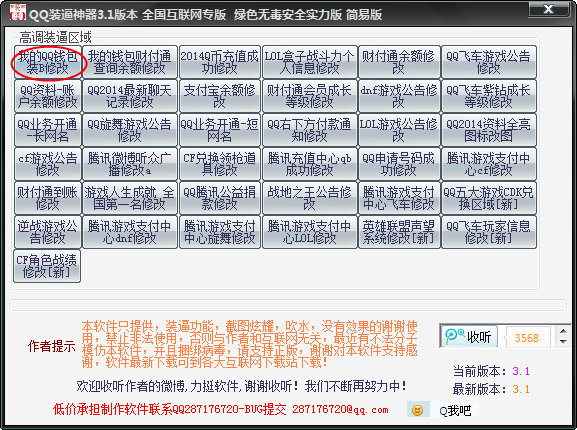
Task: Click CF角色战绩修改[新] button
Action: pos(47,266)
